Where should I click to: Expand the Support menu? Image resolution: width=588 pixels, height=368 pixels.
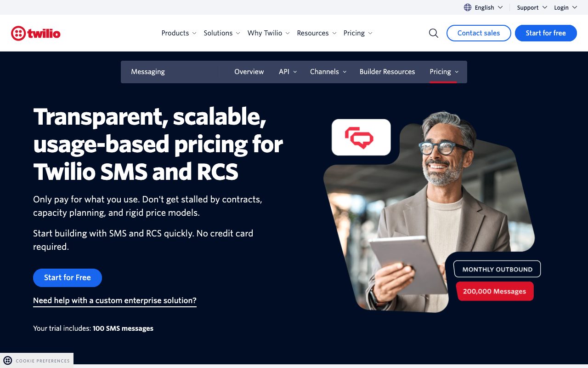(x=532, y=7)
